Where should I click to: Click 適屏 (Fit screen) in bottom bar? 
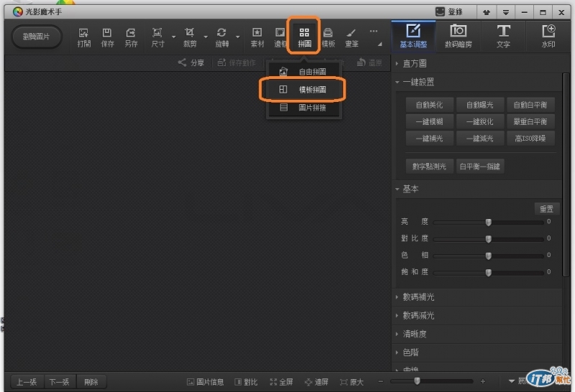[x=316, y=382]
